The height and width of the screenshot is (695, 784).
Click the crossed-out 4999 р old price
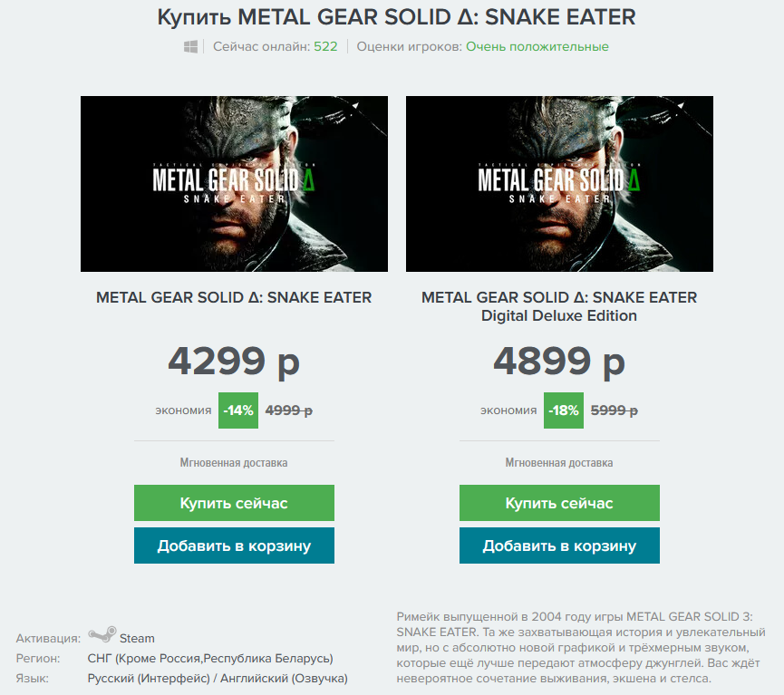pos(288,410)
